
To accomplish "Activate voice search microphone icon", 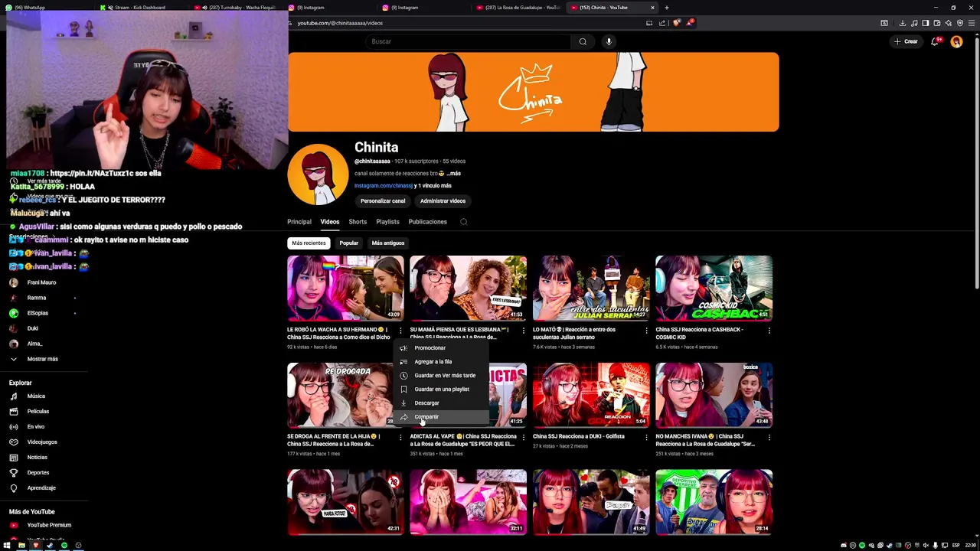I will (609, 41).
